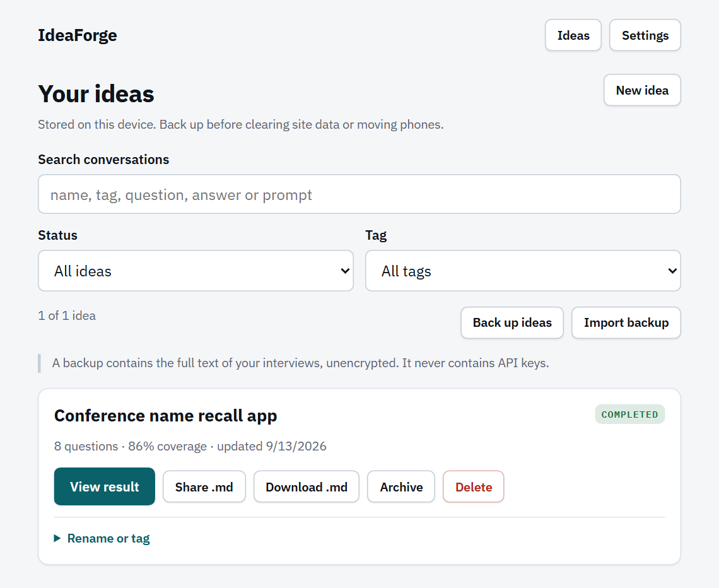Open the Tag dropdown showing All tags
Screen dimensions: 719x588
pos(523,271)
